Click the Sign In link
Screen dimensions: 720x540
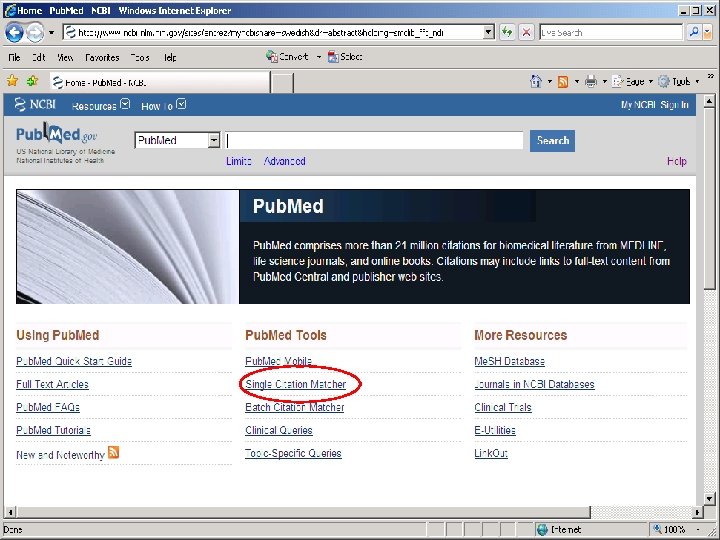click(675, 105)
